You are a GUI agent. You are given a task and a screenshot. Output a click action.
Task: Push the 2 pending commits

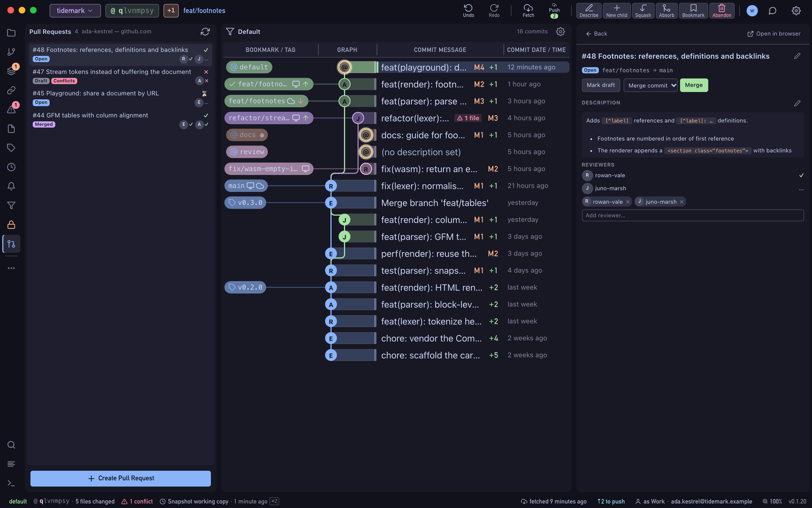pos(554,11)
